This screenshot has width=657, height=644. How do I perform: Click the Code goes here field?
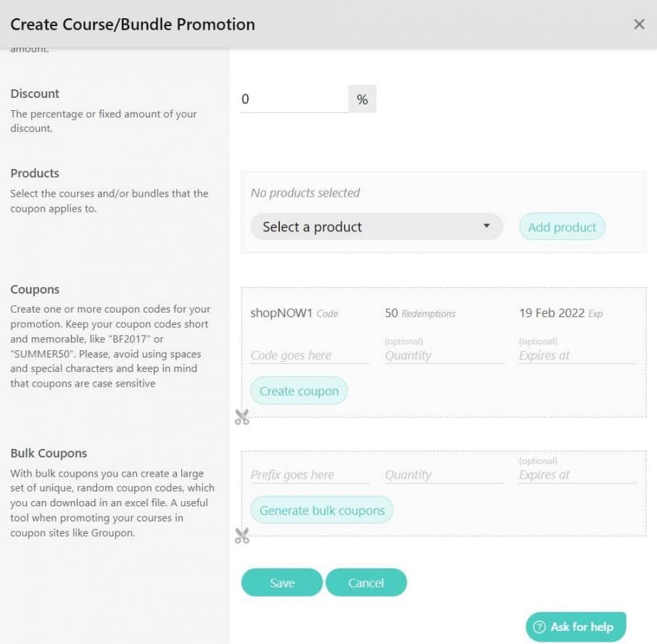pos(309,355)
